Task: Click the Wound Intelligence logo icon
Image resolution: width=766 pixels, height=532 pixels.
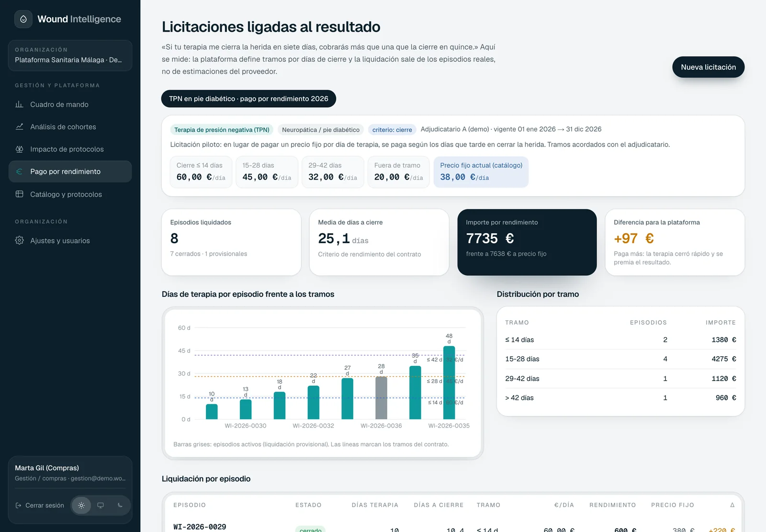Action: tap(23, 19)
